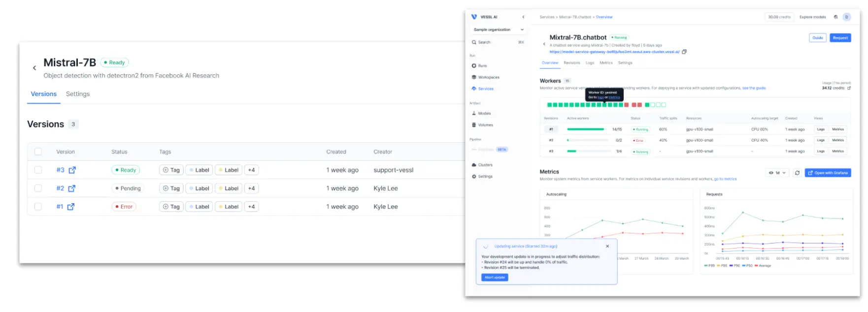868x312 pixels.
Task: Check the box for version #3
Action: (x=38, y=170)
